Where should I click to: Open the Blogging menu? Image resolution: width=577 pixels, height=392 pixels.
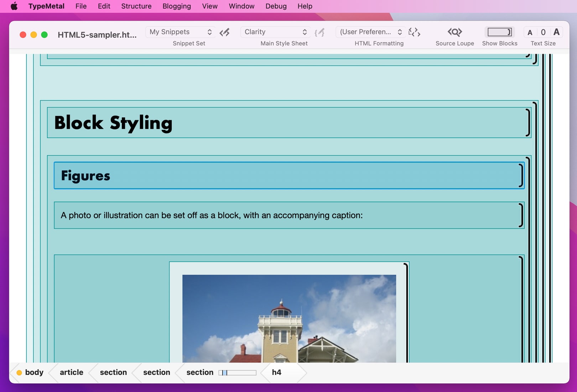[x=177, y=6]
